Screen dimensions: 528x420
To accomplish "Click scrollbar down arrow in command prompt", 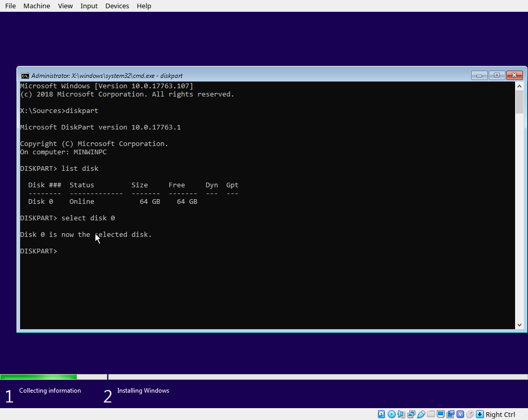I will tap(519, 325).
